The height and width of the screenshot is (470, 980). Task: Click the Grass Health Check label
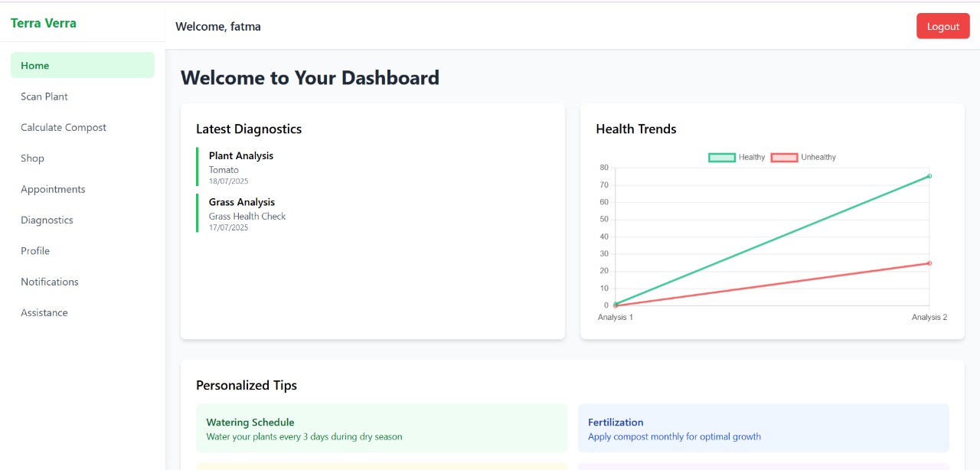click(x=247, y=217)
